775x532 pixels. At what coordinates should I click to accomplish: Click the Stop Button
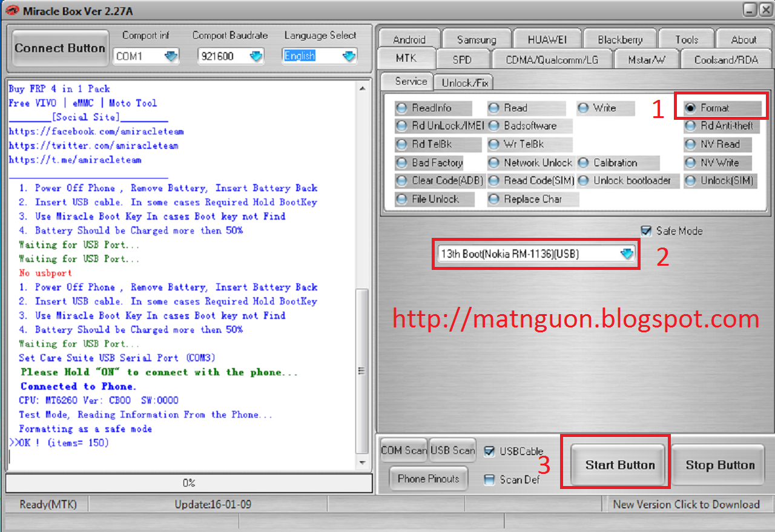coord(720,465)
